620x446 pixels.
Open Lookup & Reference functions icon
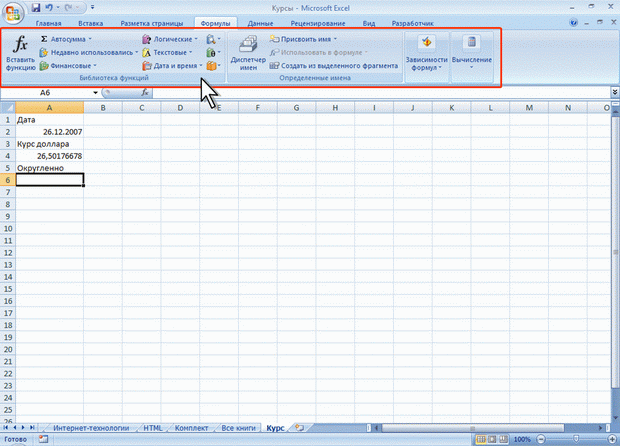pos(213,39)
